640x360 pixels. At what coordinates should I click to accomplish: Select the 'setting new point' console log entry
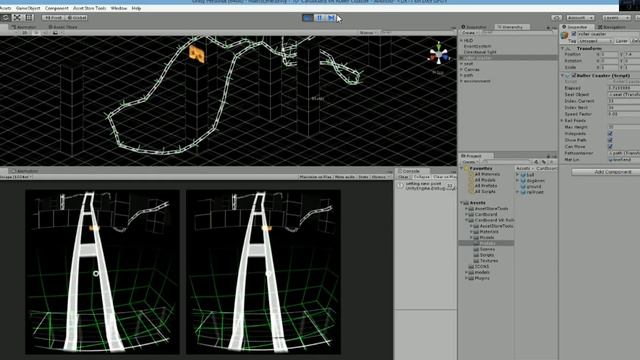point(425,186)
